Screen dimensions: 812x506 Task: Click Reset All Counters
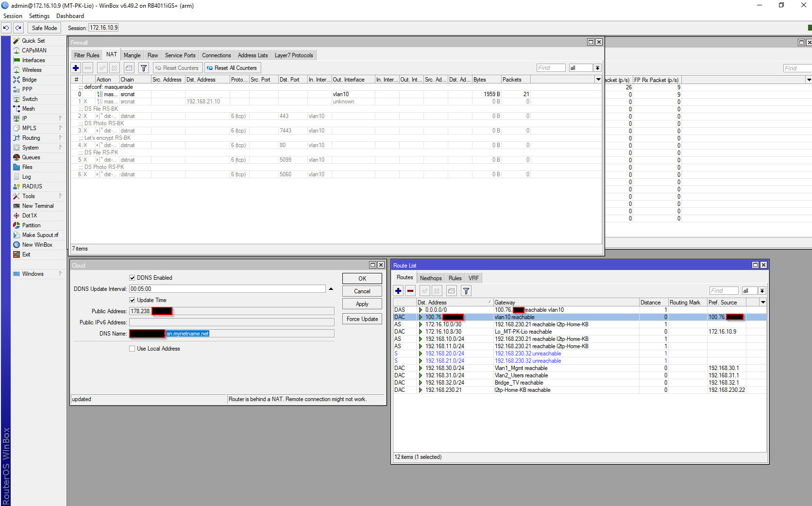pos(232,67)
